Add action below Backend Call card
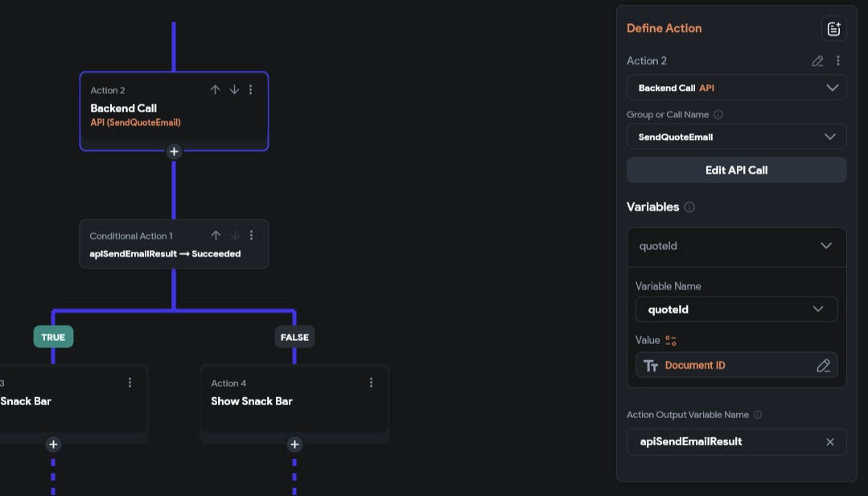 (174, 151)
